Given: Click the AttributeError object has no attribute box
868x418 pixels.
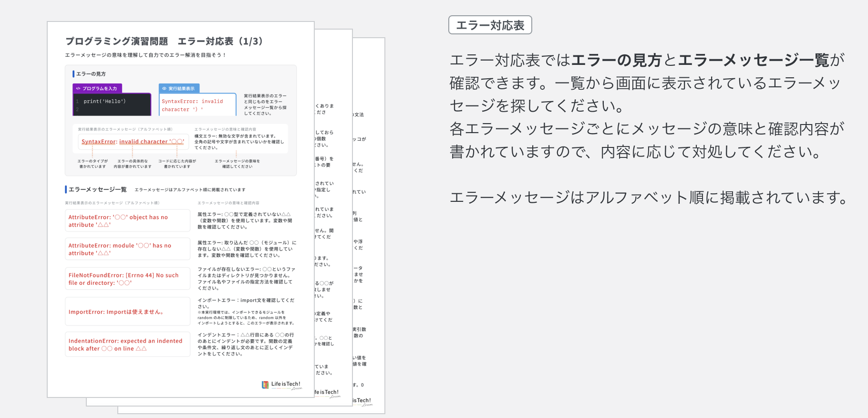Looking at the screenshot, I should 128,221.
